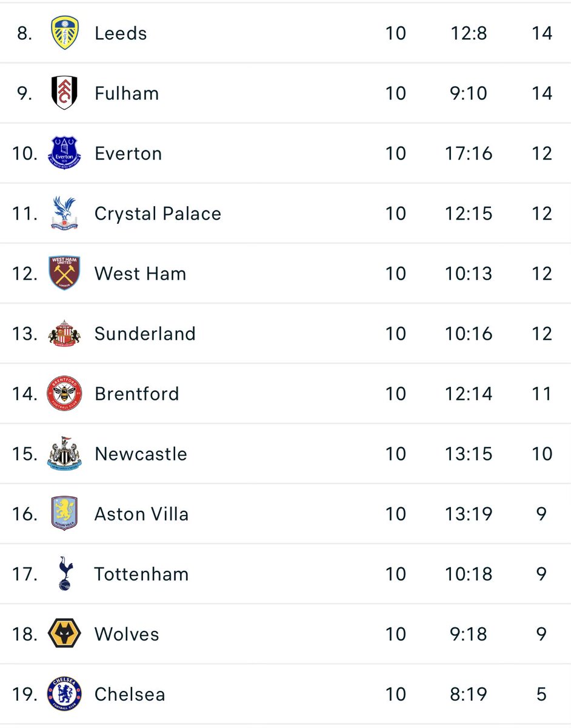Image resolution: width=571 pixels, height=728 pixels.
Task: Select the Tottenham team name
Action: click(141, 573)
